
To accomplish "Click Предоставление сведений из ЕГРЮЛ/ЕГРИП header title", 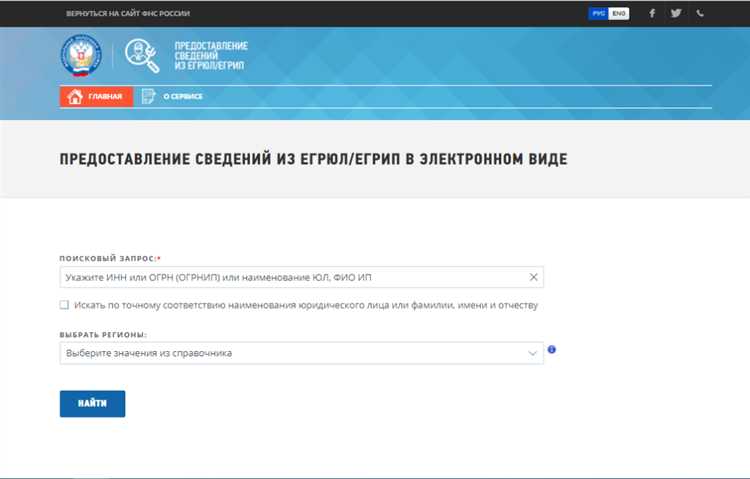I will (210, 56).
